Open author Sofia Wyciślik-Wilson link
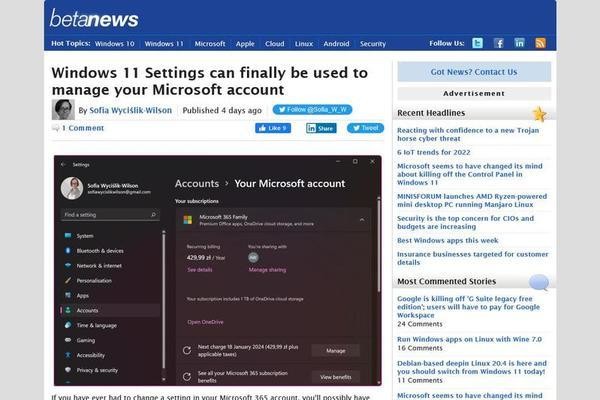 (x=130, y=110)
